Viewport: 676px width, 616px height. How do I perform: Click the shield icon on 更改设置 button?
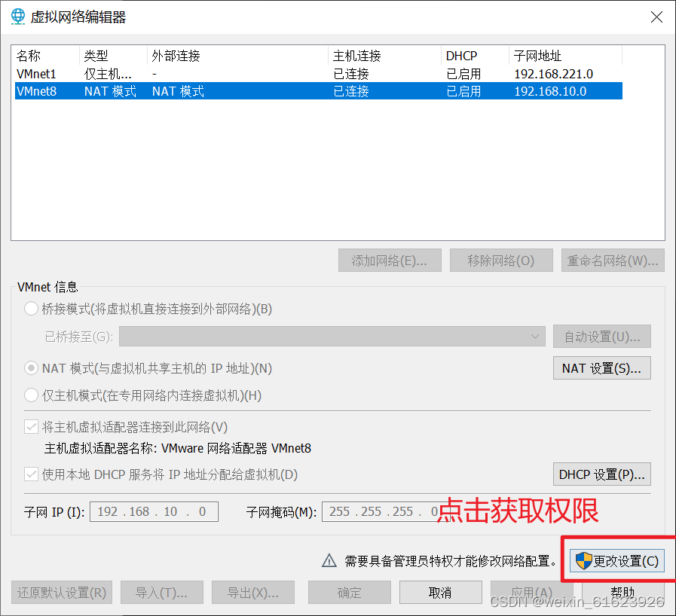[584, 561]
